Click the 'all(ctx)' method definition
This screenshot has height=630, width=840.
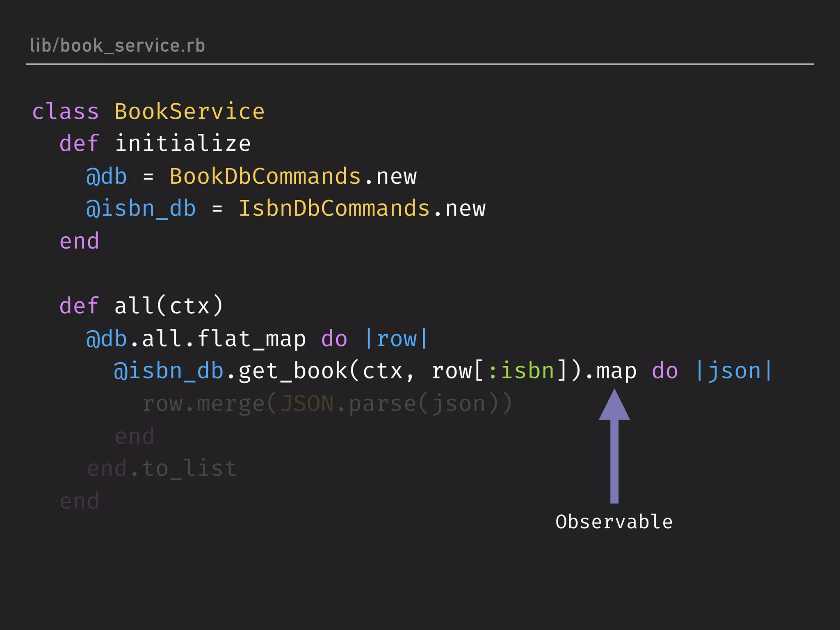(169, 306)
